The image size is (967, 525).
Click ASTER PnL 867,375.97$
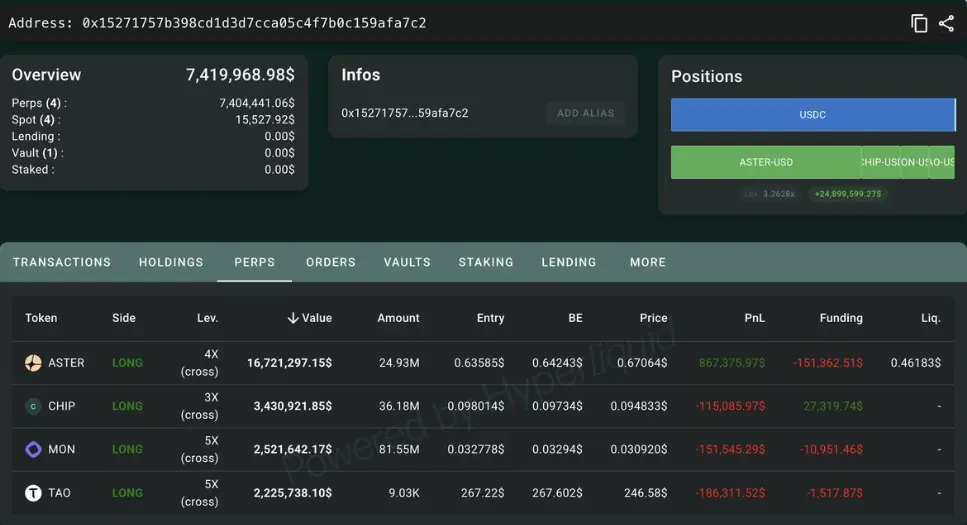(732, 363)
